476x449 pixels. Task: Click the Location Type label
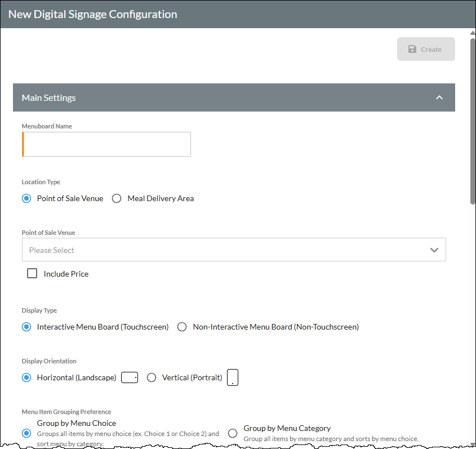point(41,182)
